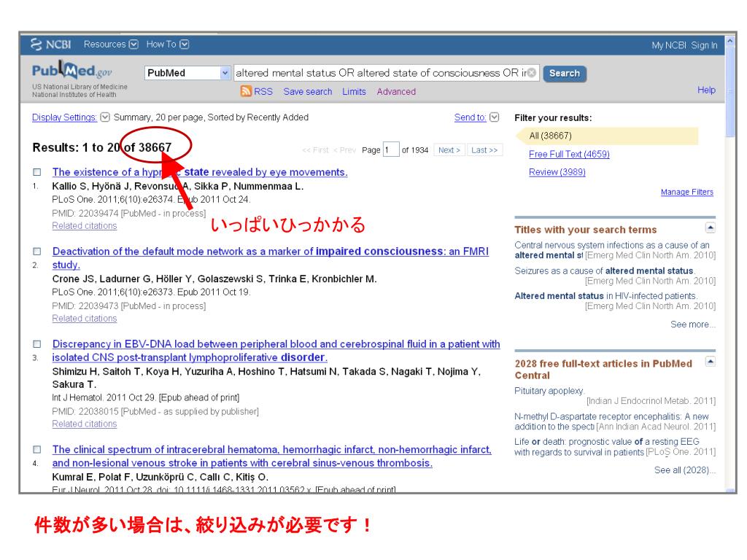Click See all (2028) link
The height and width of the screenshot is (560, 747).
click(x=684, y=470)
